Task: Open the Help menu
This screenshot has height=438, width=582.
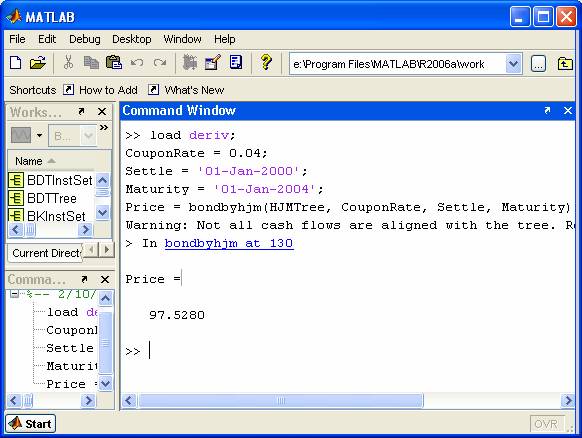Action: coord(225,39)
